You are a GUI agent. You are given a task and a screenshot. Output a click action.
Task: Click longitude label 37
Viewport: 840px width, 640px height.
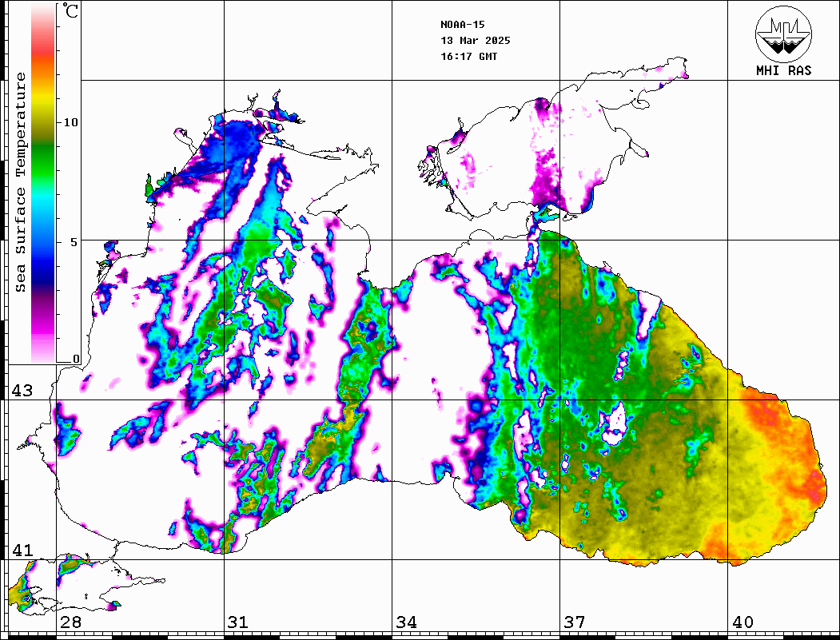[575, 622]
